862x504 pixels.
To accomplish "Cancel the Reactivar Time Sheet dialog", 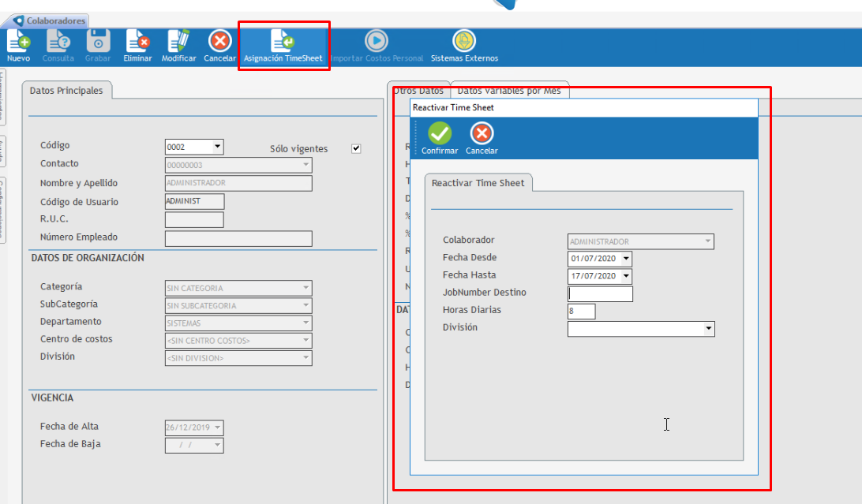I will [x=482, y=138].
